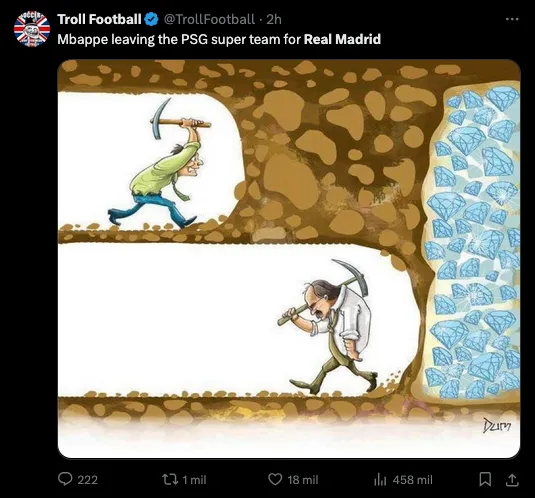Click the 222 replies count
Viewport: 535px width, 498px height.
(x=88, y=480)
